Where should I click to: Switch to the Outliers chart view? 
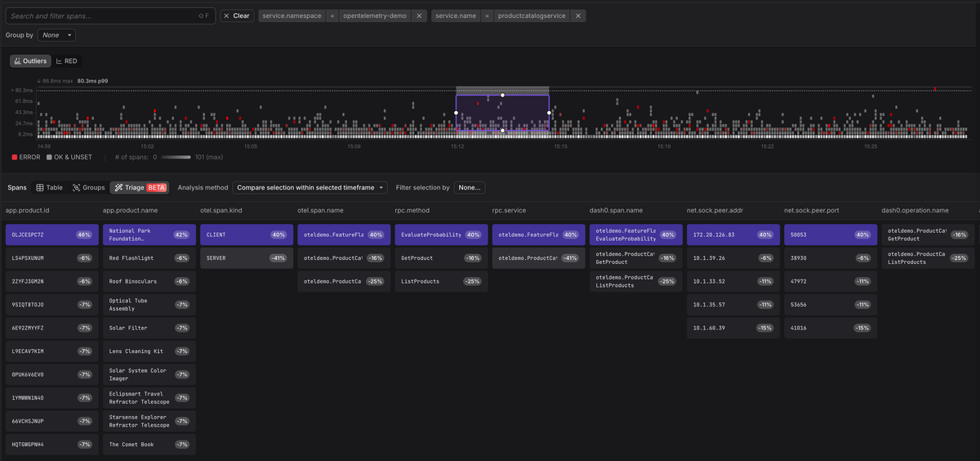point(30,61)
